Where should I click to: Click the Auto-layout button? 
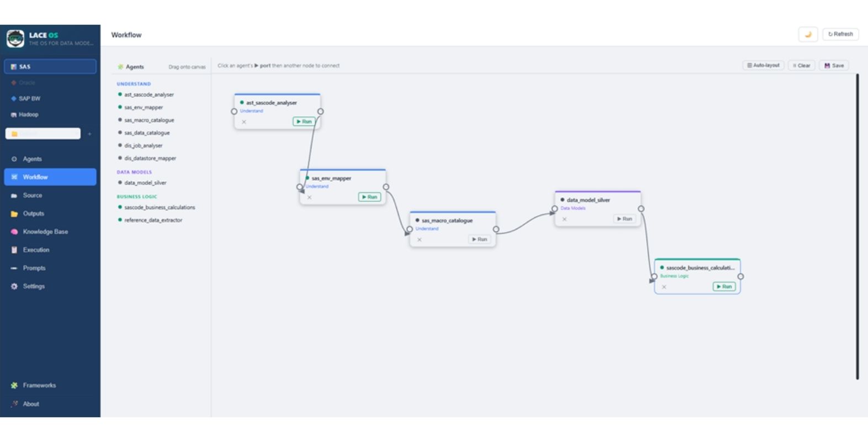pyautogui.click(x=763, y=66)
